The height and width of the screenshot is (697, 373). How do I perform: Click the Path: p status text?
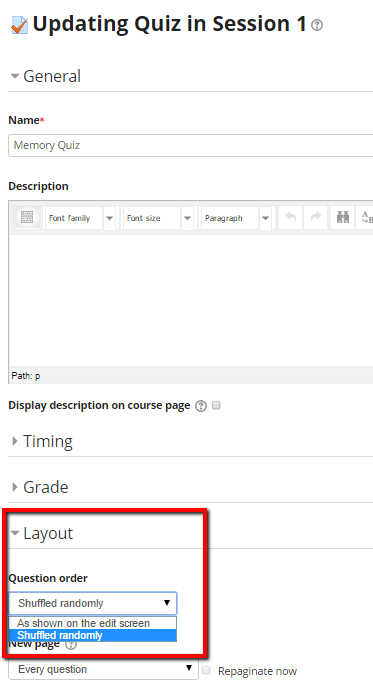tap(26, 376)
